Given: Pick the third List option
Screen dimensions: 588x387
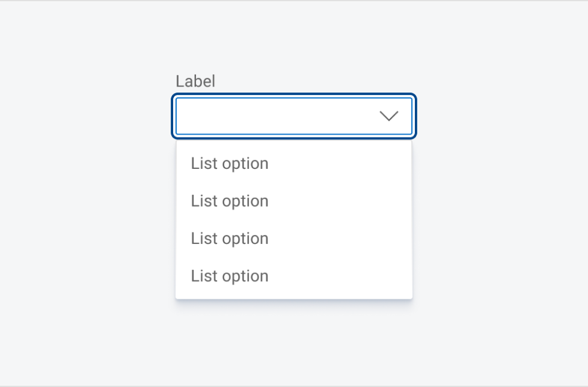Looking at the screenshot, I should pyautogui.click(x=229, y=238).
